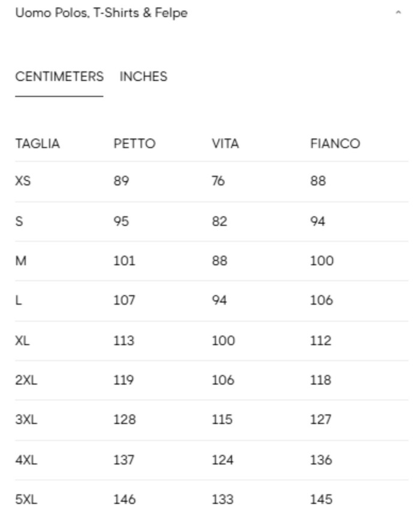Select the 5XL size row label

(26, 500)
